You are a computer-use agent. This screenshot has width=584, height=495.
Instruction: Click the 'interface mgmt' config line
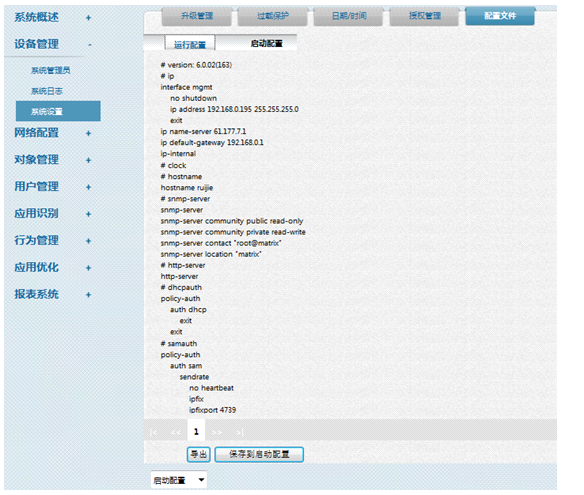187,87
